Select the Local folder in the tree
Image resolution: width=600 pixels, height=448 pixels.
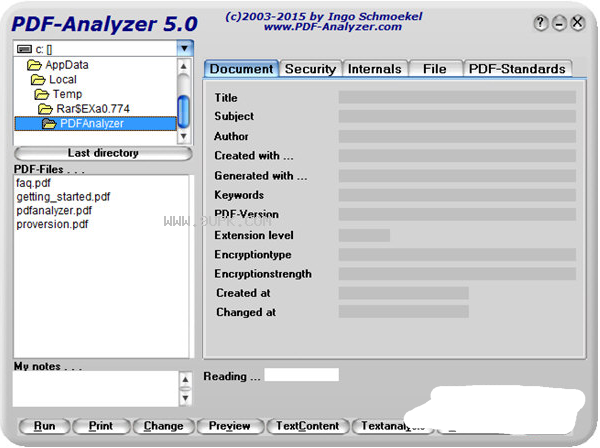coord(63,80)
